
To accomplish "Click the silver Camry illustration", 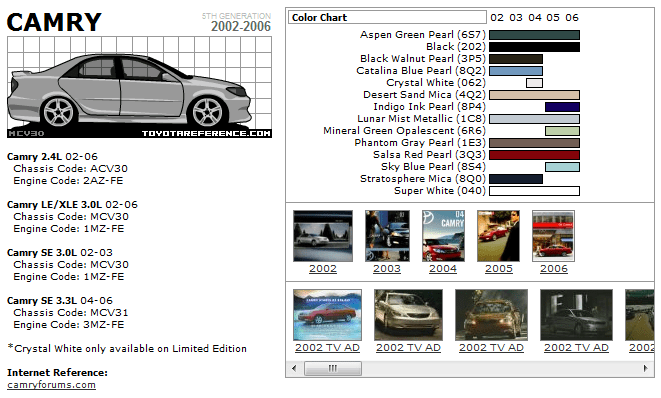I will click(140, 87).
